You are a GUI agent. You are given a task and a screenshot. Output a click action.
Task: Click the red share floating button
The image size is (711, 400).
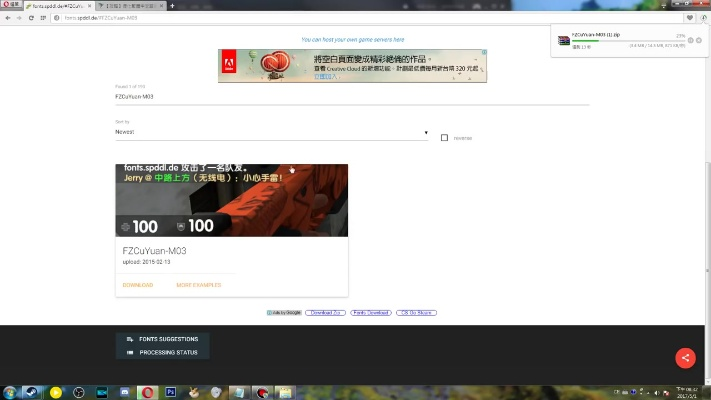684,357
